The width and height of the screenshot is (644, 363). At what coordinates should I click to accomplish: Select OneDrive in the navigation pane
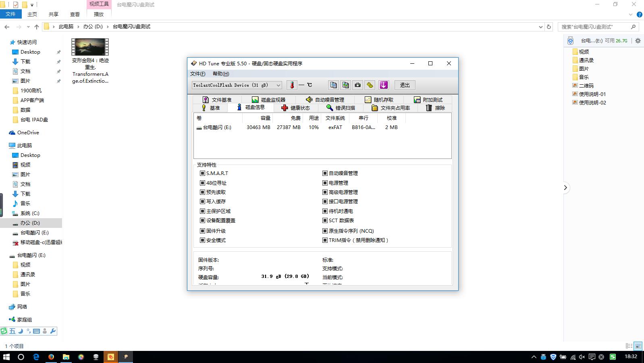[x=28, y=132]
